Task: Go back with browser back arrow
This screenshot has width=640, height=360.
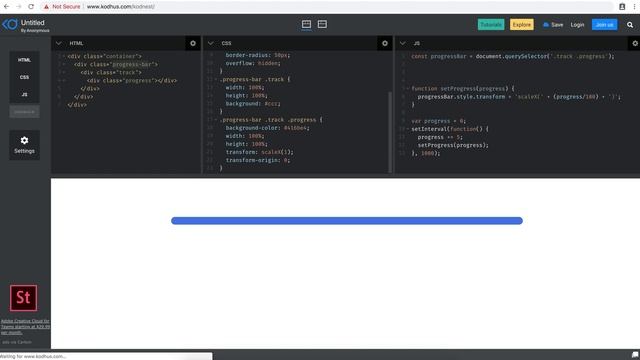Action: [6, 7]
